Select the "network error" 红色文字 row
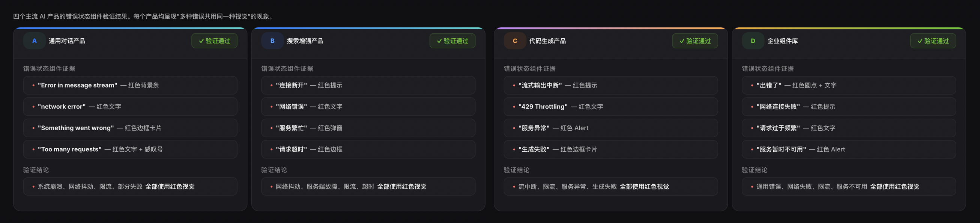Image resolution: width=980 pixels, height=223 pixels. 130,107
